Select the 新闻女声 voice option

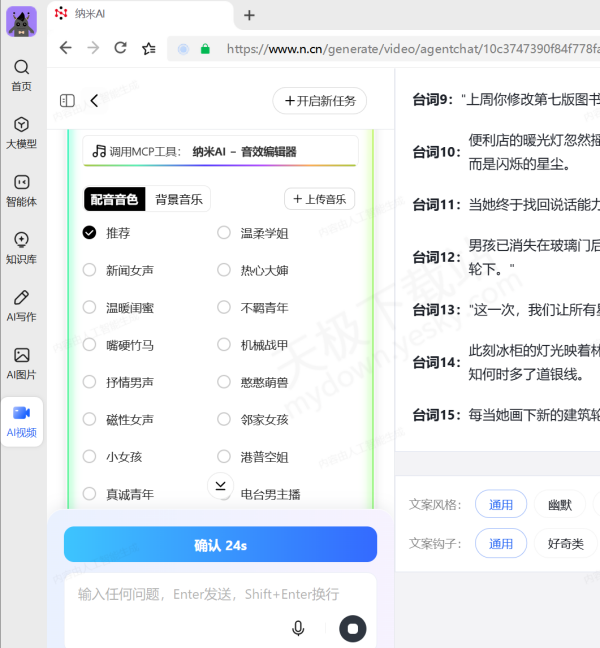tap(90, 270)
